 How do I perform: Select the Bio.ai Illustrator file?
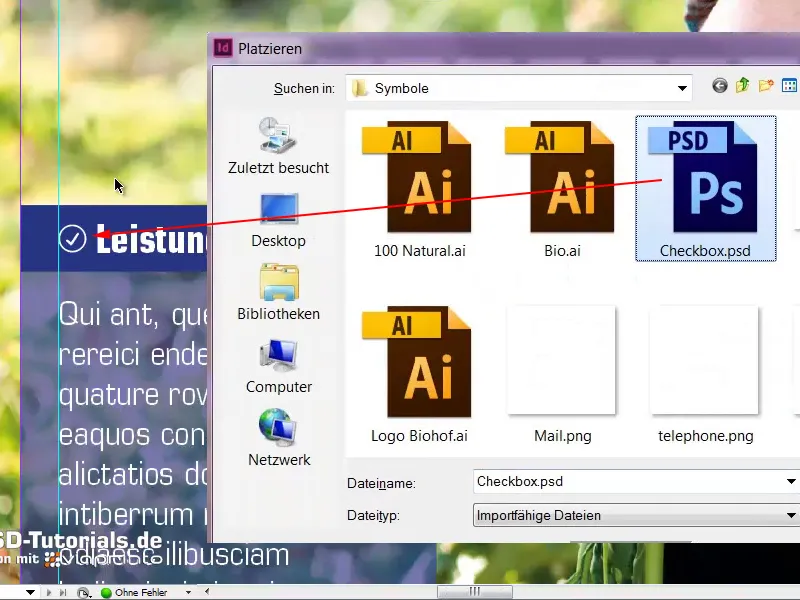[562, 189]
